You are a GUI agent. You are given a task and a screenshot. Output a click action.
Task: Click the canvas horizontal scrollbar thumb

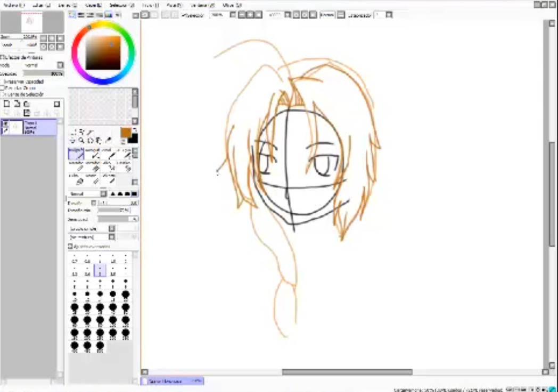point(347,372)
